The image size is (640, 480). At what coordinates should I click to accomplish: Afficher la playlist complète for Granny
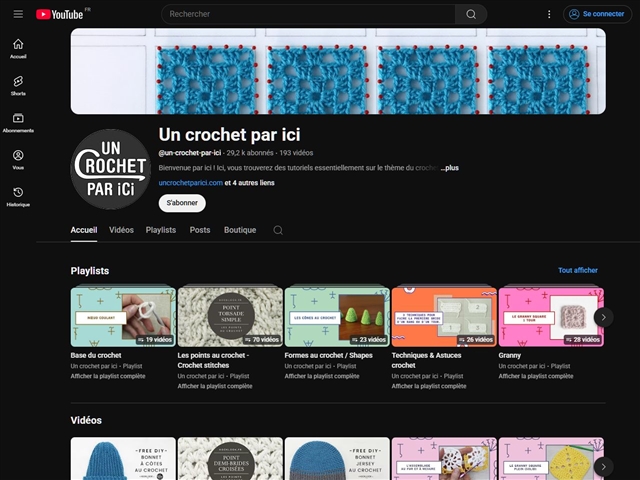[x=536, y=376]
